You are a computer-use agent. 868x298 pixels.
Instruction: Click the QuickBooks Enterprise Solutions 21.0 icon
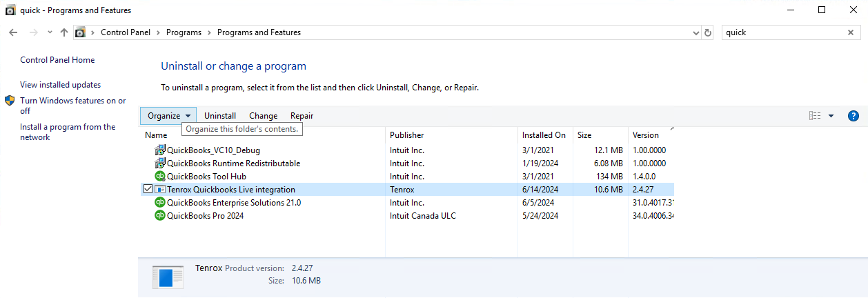coord(160,203)
